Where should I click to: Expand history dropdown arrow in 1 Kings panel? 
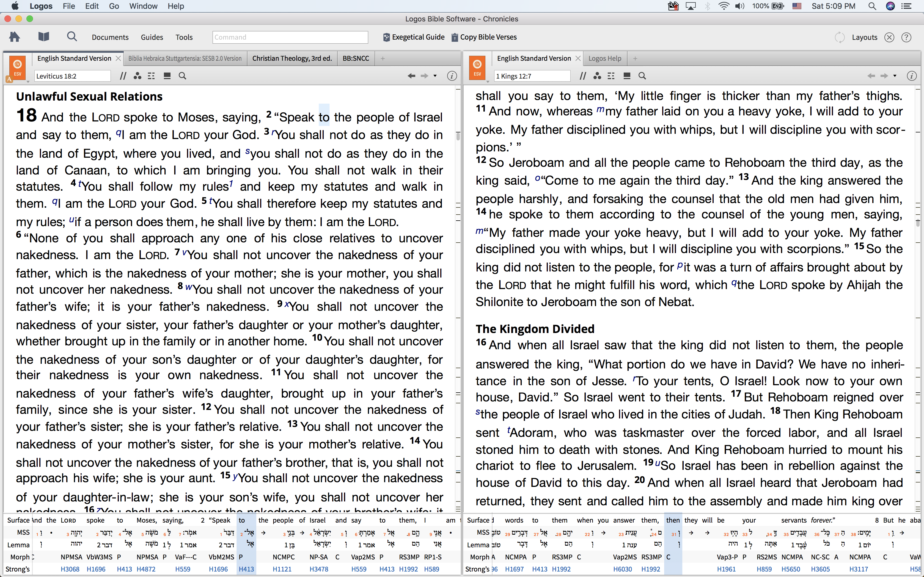point(895,76)
